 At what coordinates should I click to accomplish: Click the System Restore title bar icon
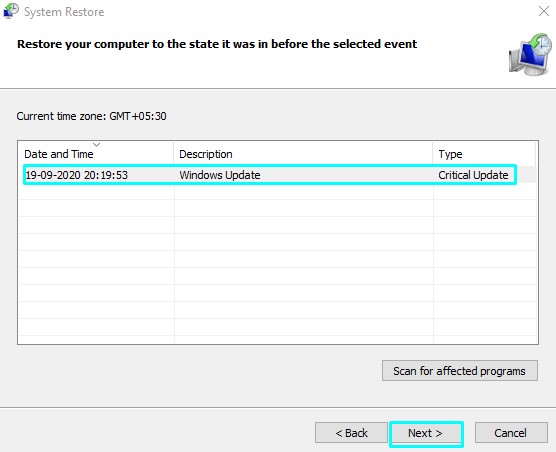click(x=11, y=11)
